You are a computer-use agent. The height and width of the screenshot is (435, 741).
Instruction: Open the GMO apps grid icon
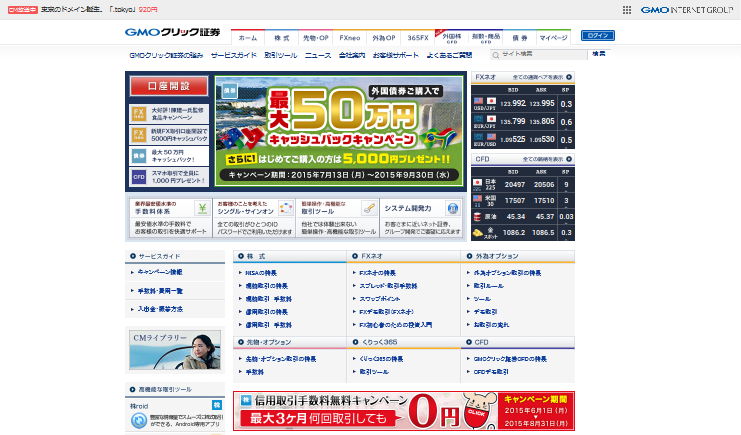coord(627,10)
